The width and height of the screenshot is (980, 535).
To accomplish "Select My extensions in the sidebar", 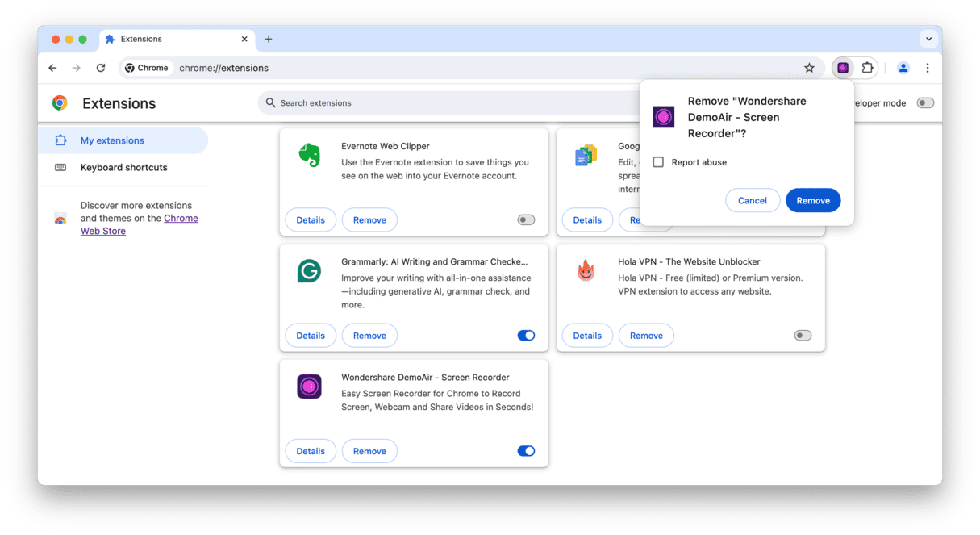I will [x=112, y=140].
